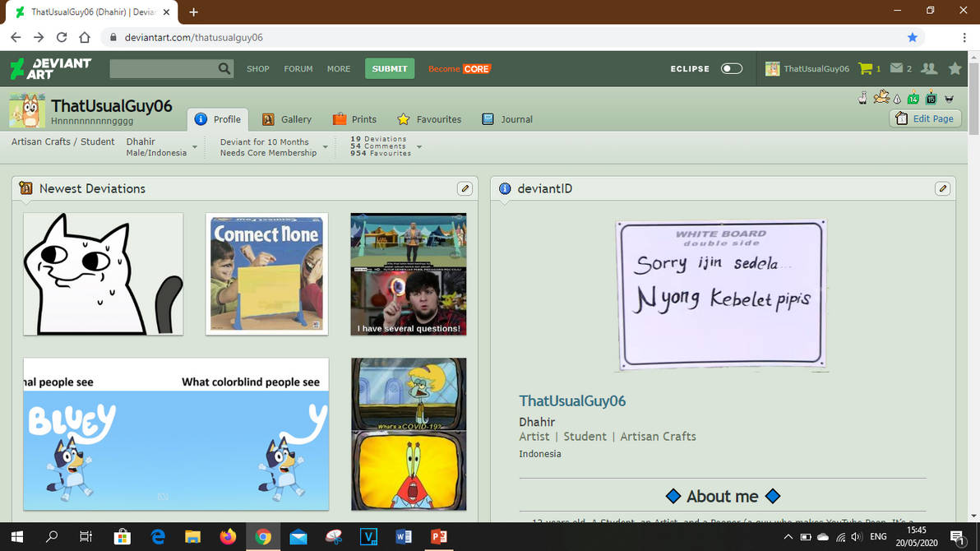Open the FORUM menu item
The width and height of the screenshot is (980, 551).
pyautogui.click(x=298, y=69)
